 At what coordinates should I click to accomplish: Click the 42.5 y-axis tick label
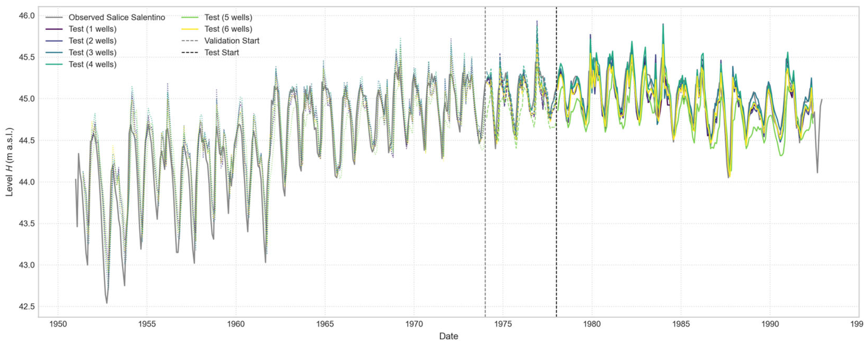[27, 307]
